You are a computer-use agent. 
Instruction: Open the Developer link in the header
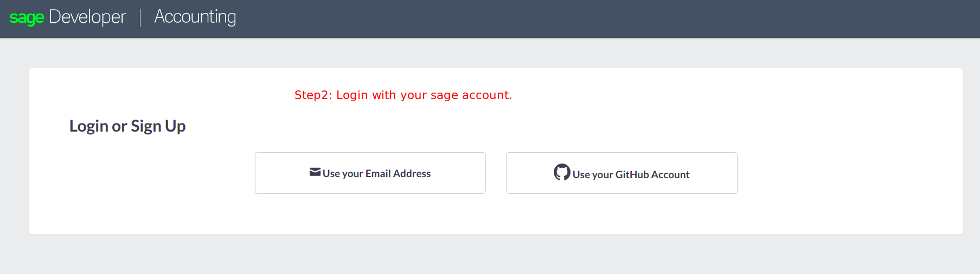pos(87,17)
